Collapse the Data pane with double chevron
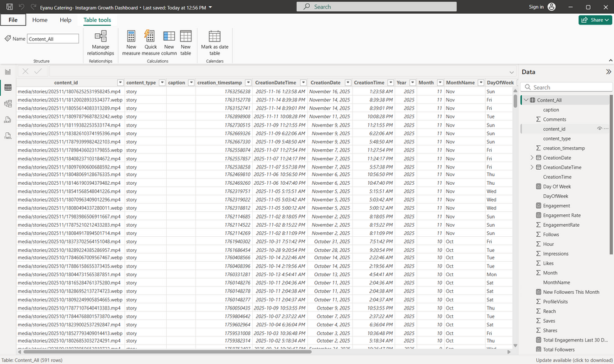 pos(608,72)
